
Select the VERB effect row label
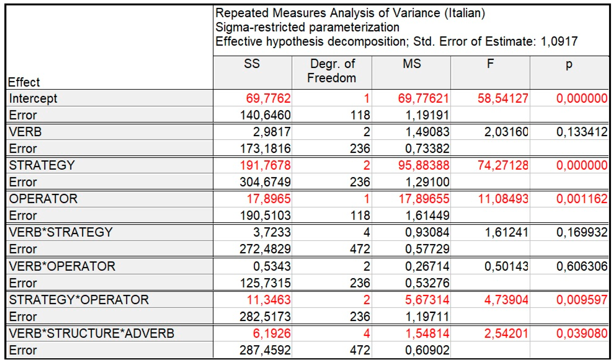pyautogui.click(x=25, y=132)
